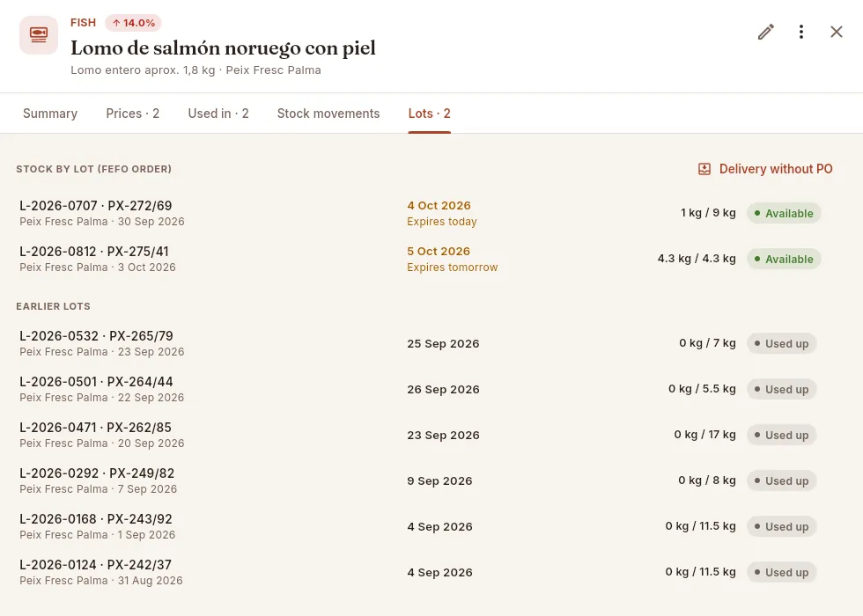Open the Stock movements tab
863x616 pixels.
tap(328, 114)
